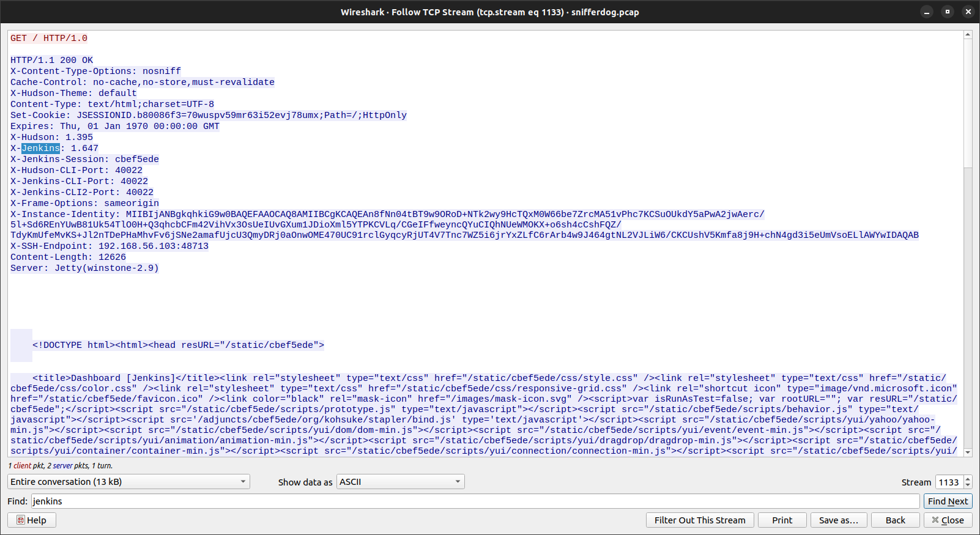Screen dimensions: 980x535
Task: Click the 'Cache-Control' header line
Action: click(143, 82)
